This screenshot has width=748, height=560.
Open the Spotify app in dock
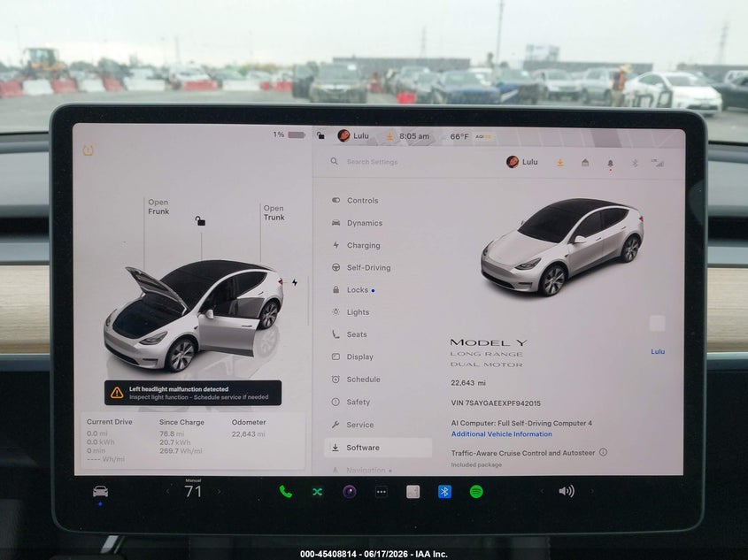pos(476,491)
